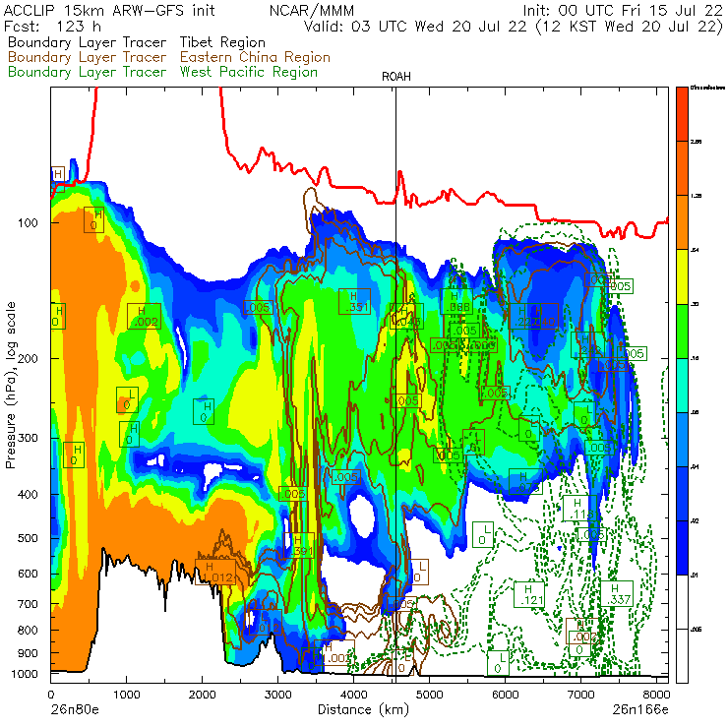Click the ROAH station label above the plot

point(396,77)
